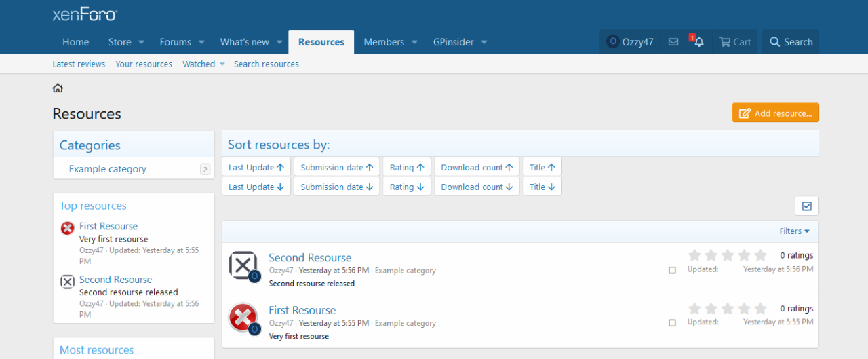The height and width of the screenshot is (359, 868).
Task: Tick the checkbox for Second Resourse
Action: pos(672,270)
